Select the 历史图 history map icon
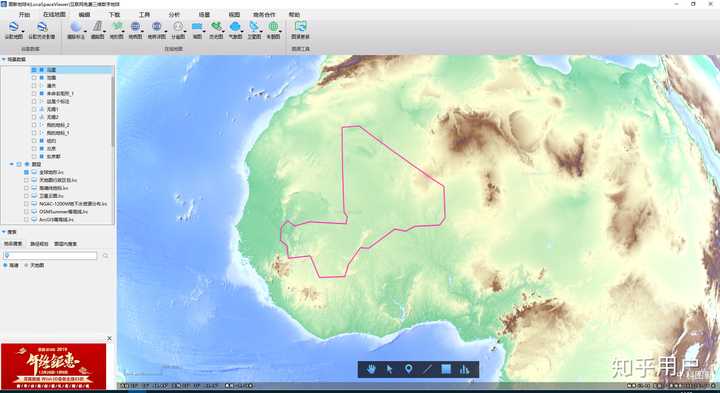 click(216, 27)
